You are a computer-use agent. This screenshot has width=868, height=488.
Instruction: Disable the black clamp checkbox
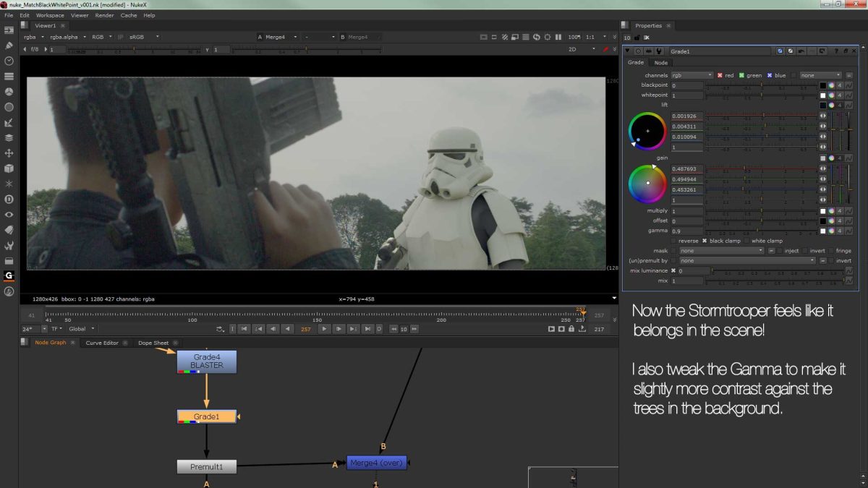click(705, 241)
